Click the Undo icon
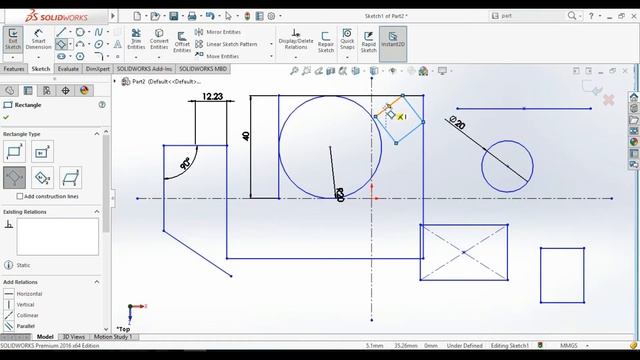The width and height of the screenshot is (640, 360). point(210,16)
